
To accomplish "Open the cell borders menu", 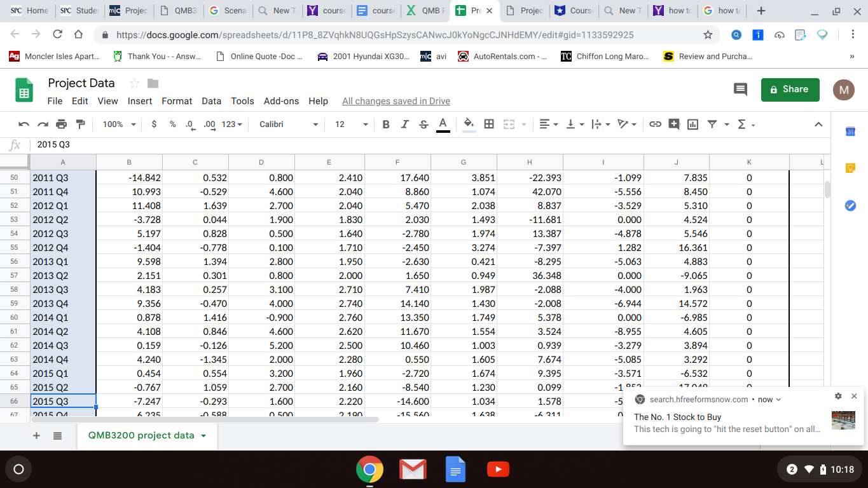I will click(489, 125).
